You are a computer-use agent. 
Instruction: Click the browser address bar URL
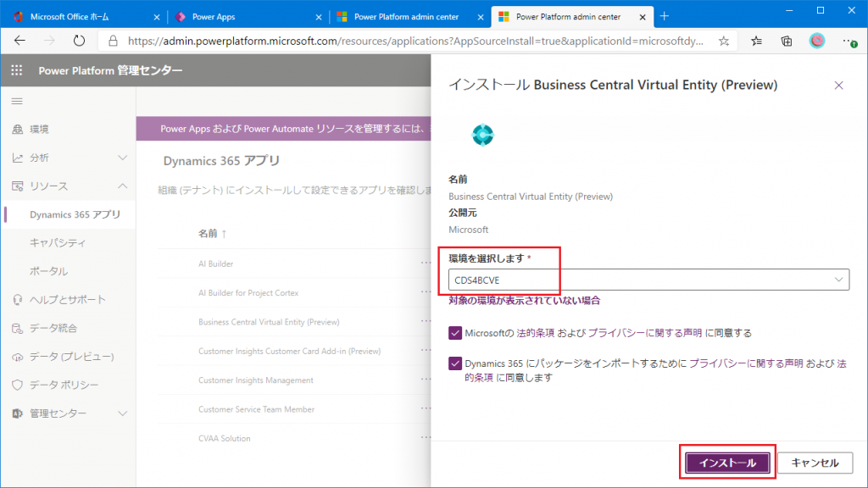(415, 41)
